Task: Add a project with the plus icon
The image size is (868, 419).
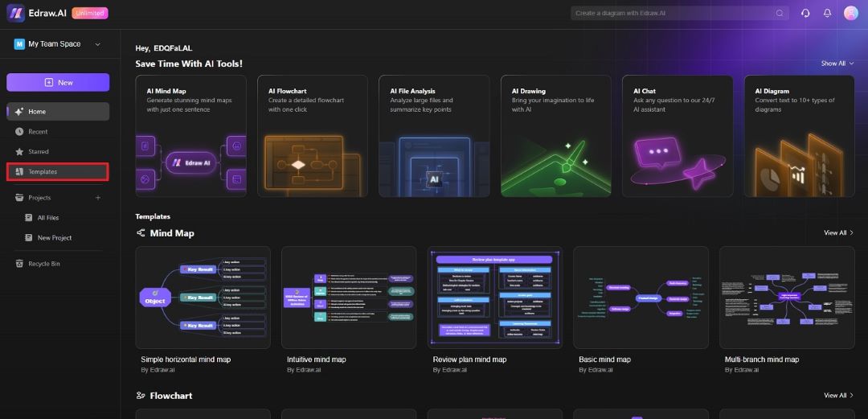Action: point(98,197)
